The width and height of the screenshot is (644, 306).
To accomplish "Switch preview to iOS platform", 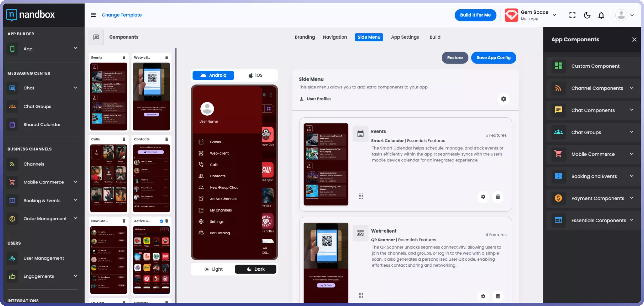I will pyautogui.click(x=255, y=75).
